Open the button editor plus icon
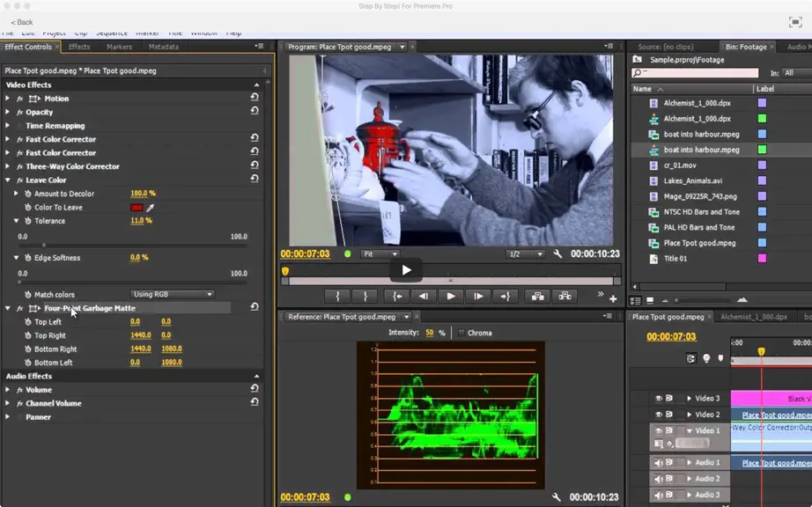This screenshot has width=812, height=507. (x=613, y=299)
